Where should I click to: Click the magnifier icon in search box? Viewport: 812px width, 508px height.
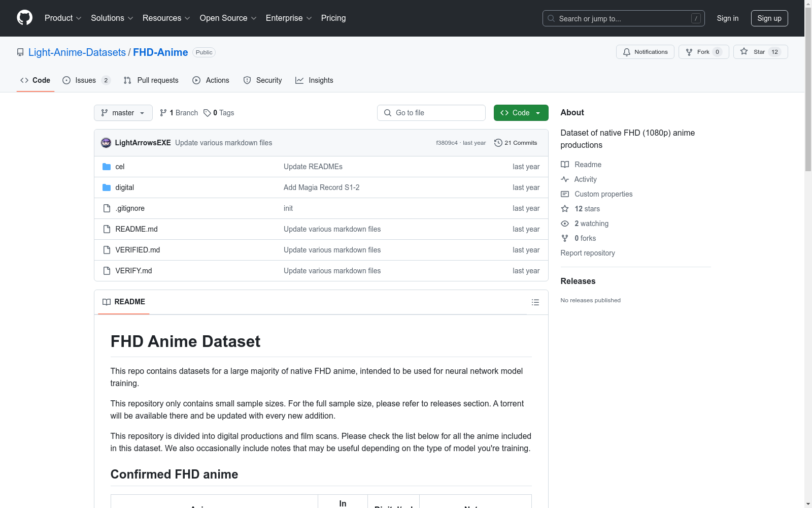[x=551, y=18]
